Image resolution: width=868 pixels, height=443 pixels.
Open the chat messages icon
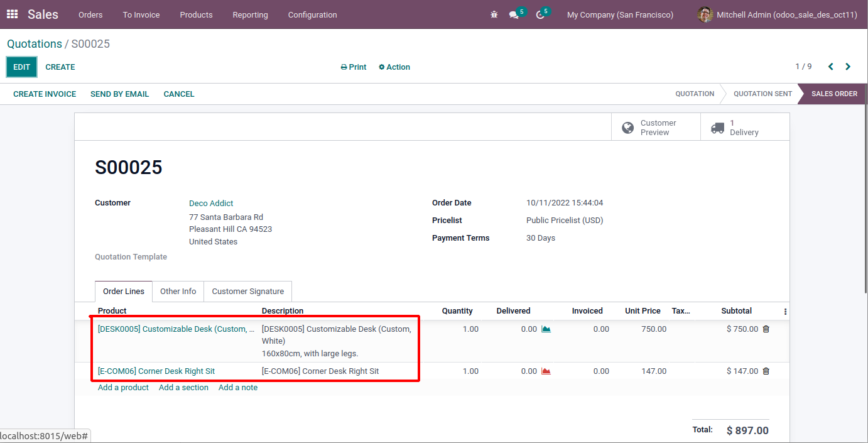[514, 14]
